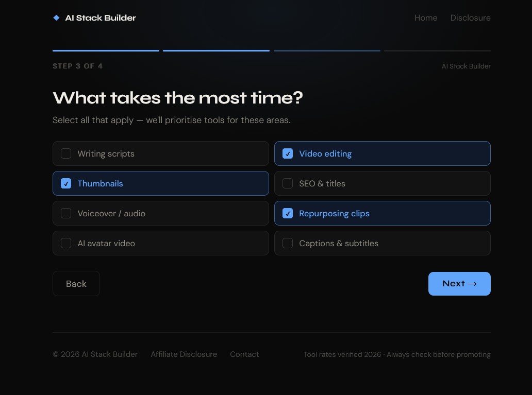This screenshot has height=395, width=532.
Task: Tick the SEO & titles checkbox
Action: 288,183
